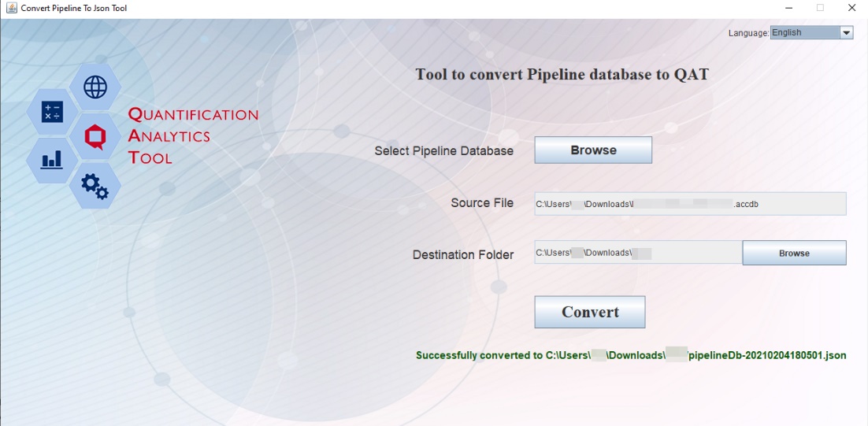
Task: Close the Convert Pipeline To Json Tool window
Action: [852, 9]
